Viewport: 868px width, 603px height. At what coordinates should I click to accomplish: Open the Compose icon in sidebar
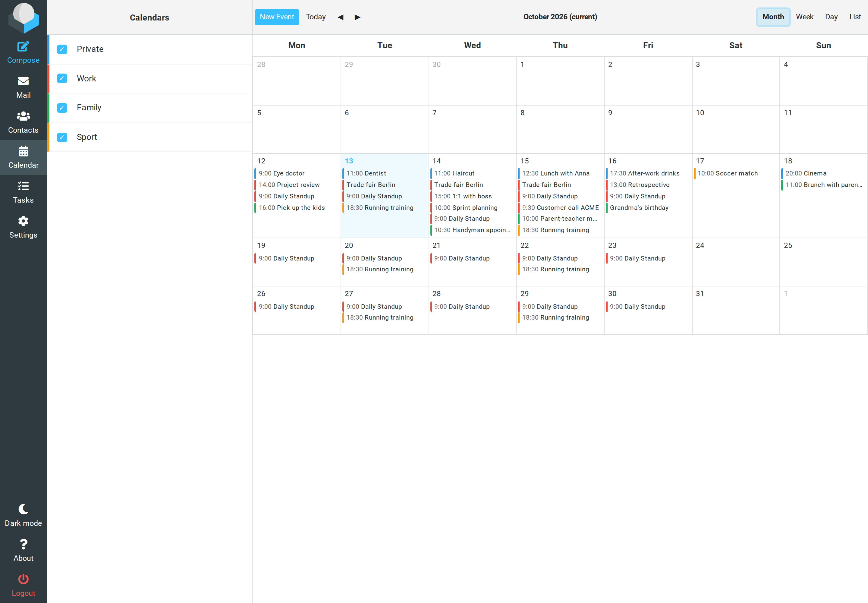[x=23, y=46]
